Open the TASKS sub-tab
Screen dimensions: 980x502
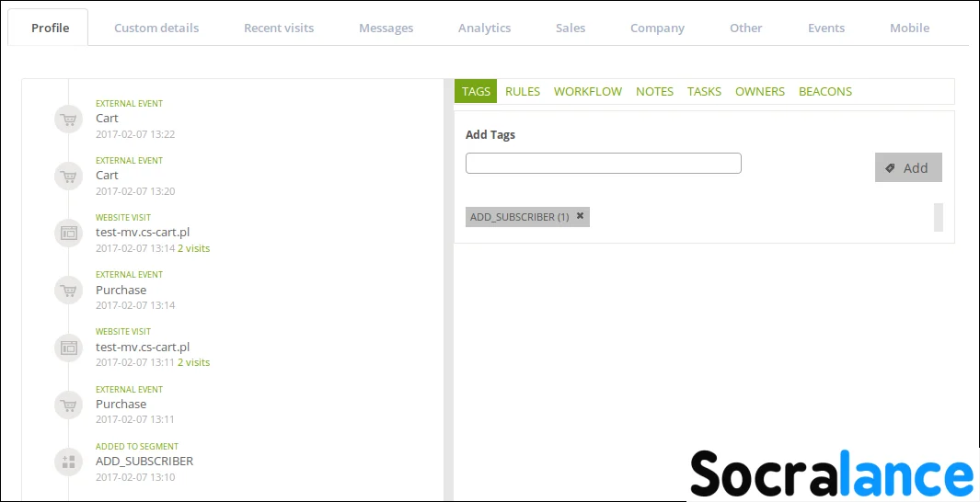point(704,91)
